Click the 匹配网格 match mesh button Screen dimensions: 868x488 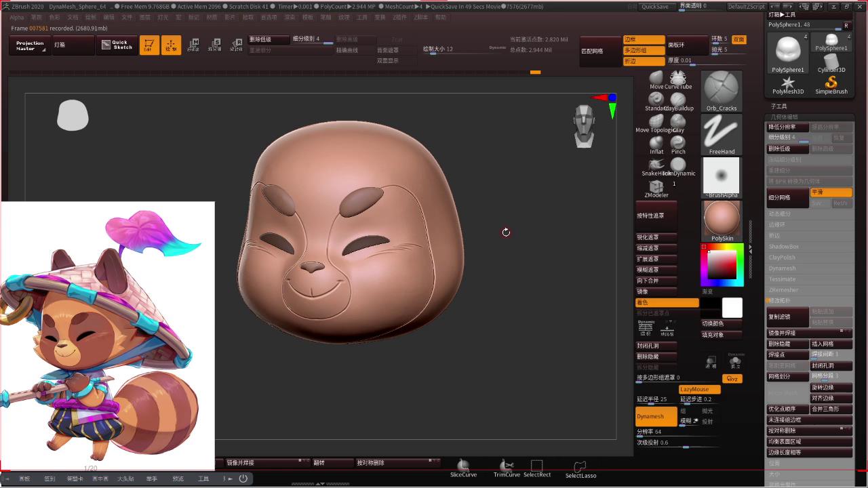[600, 51]
